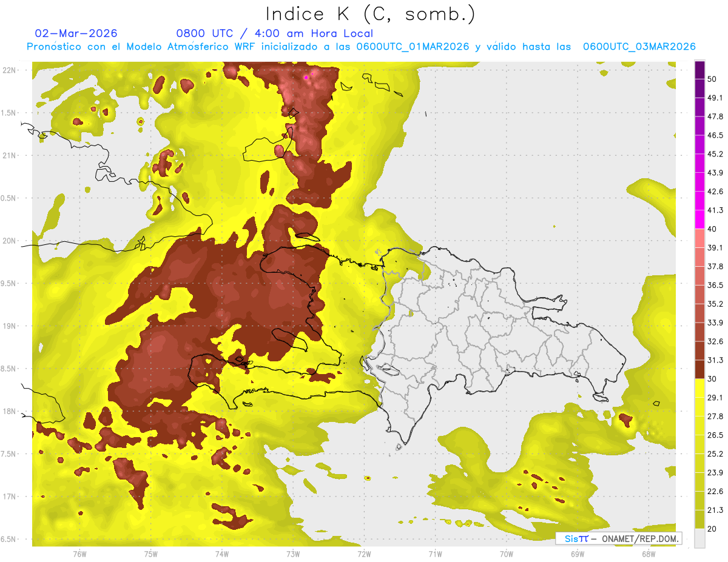728x562 pixels.
Task: Click the colorbar label "29.1"
Action: [x=715, y=397]
